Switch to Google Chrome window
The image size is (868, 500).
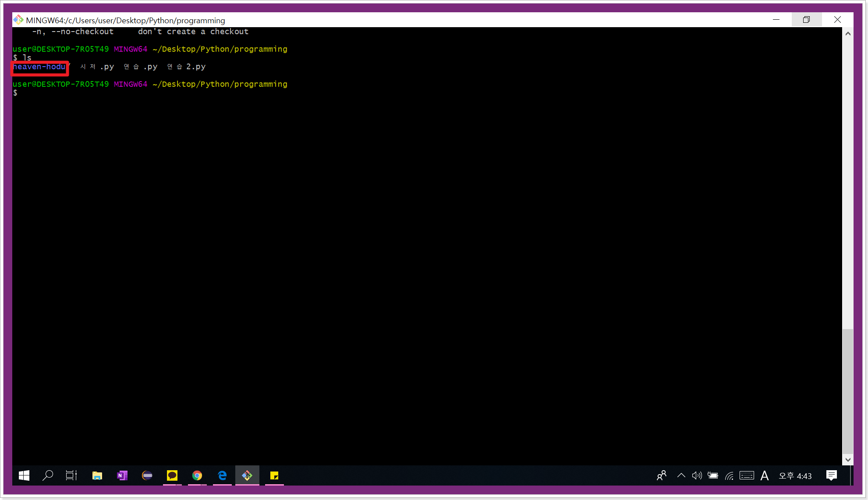(x=197, y=475)
